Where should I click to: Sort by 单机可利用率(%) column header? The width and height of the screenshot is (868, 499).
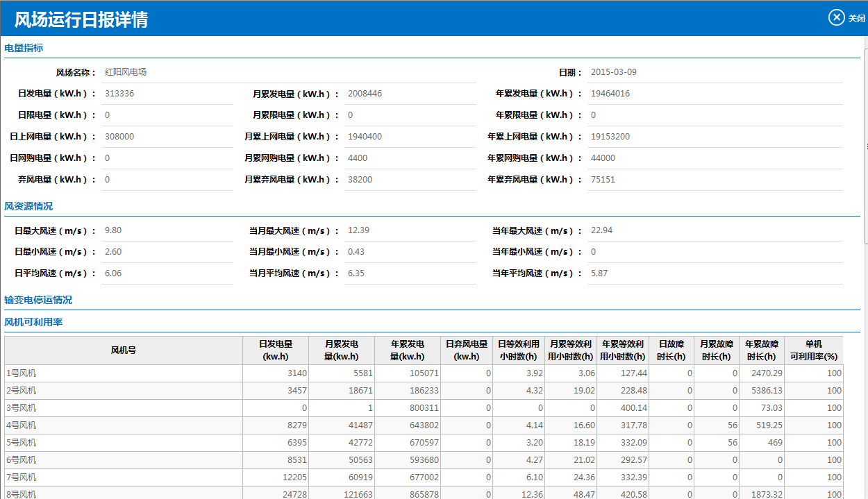813,350
